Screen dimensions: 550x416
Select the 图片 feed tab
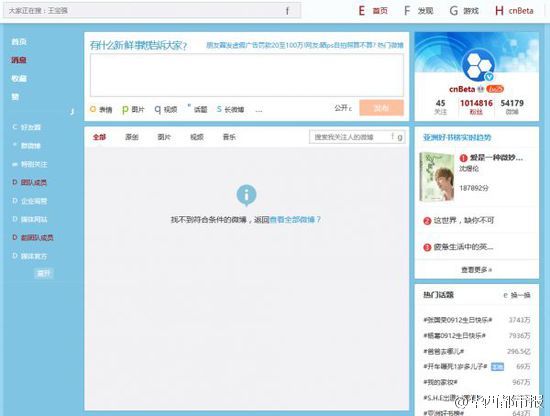click(164, 137)
